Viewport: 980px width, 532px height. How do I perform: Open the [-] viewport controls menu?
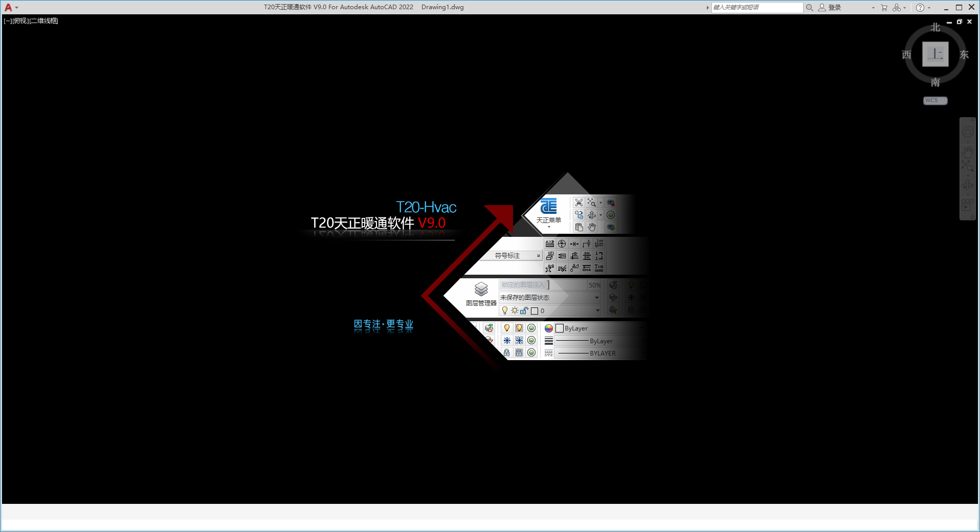(x=7, y=21)
